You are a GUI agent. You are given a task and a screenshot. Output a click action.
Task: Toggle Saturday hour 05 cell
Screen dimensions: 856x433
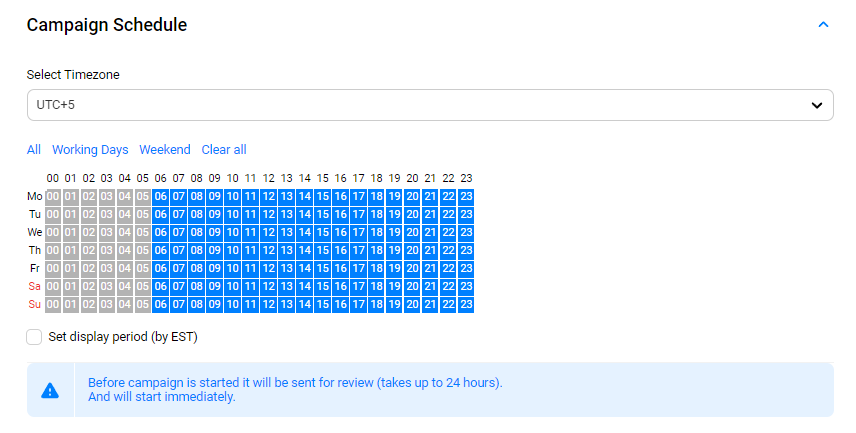tap(143, 286)
